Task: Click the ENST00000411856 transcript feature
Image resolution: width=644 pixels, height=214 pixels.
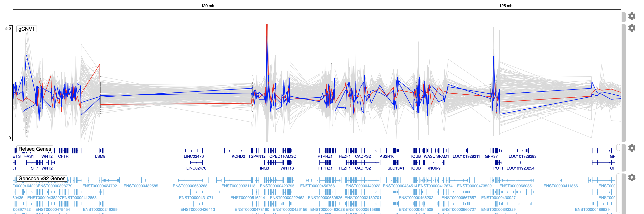Action: (561, 180)
